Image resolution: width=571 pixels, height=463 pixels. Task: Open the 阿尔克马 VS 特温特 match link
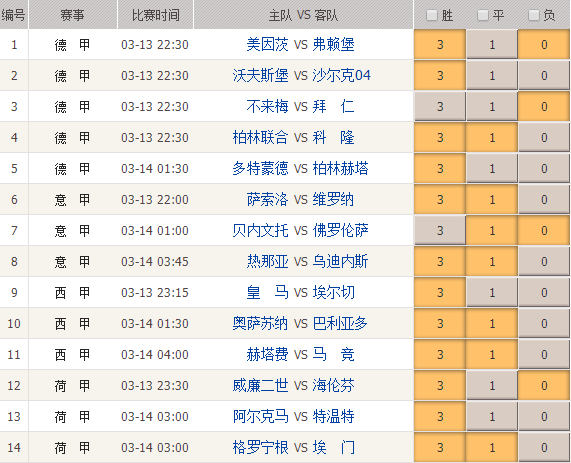(x=294, y=416)
